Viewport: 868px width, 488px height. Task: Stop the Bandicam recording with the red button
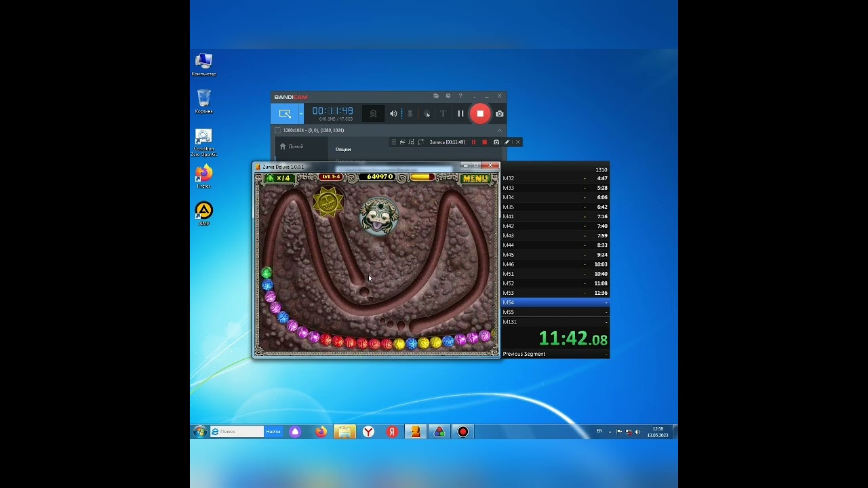(480, 114)
